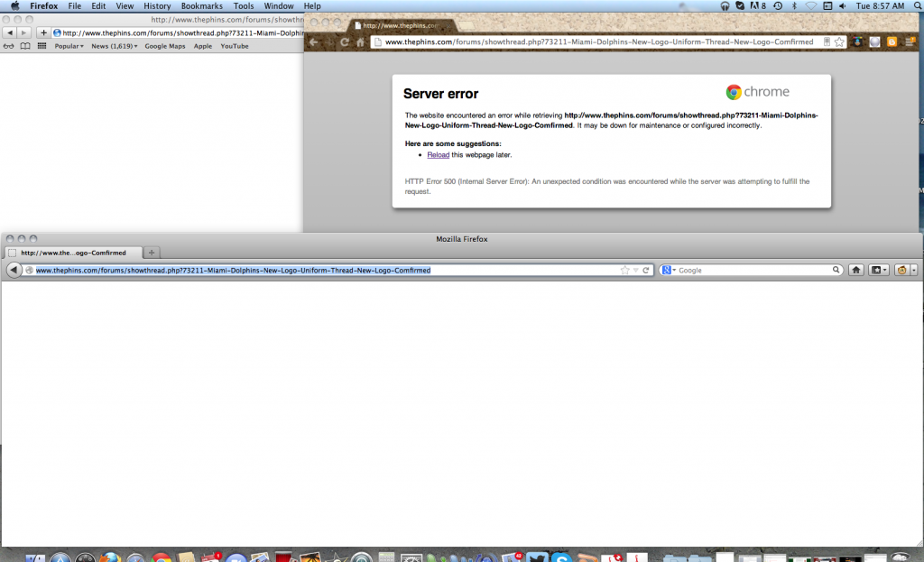
Task: Open the Tools menu
Action: pyautogui.click(x=244, y=6)
